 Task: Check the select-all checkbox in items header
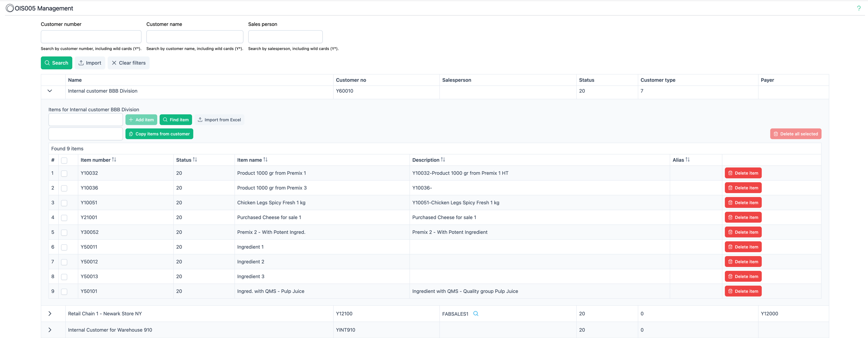(x=64, y=160)
